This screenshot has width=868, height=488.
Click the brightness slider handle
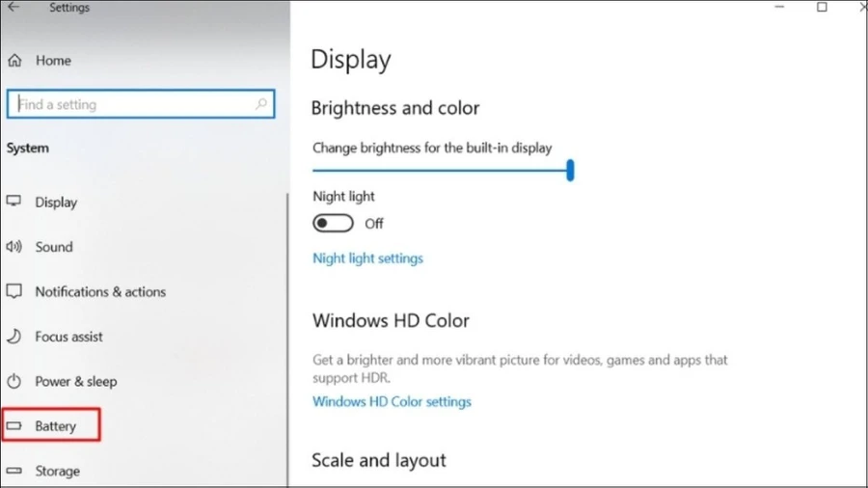[570, 170]
